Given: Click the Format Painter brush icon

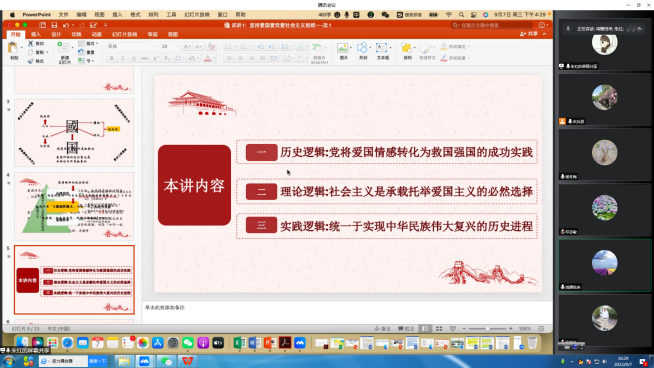Looking at the screenshot, I should 30,61.
